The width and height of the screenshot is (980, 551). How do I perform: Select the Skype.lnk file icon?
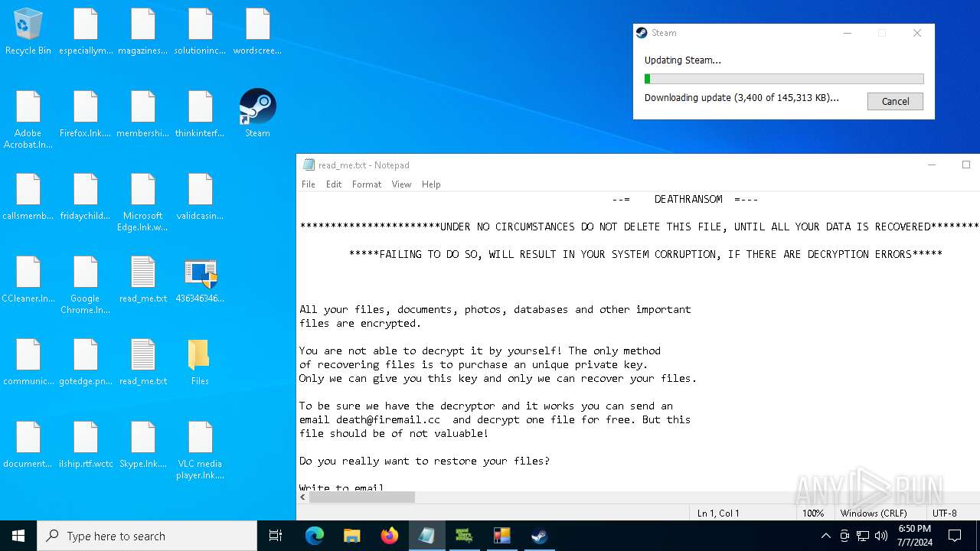click(143, 445)
